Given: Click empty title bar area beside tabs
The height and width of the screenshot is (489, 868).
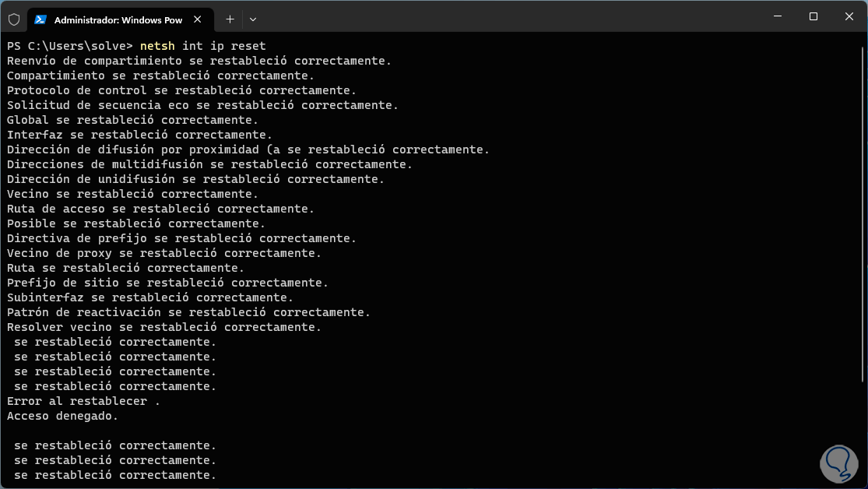Looking at the screenshot, I should 506,17.
